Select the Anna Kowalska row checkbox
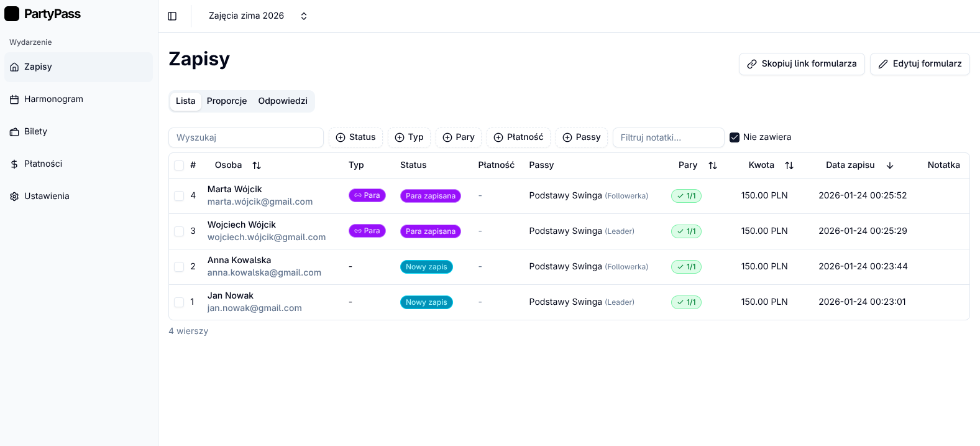 179,267
